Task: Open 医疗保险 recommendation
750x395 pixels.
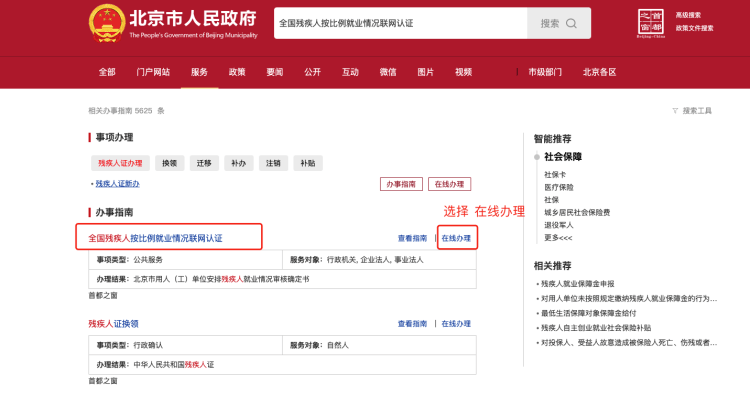Action: (x=559, y=187)
